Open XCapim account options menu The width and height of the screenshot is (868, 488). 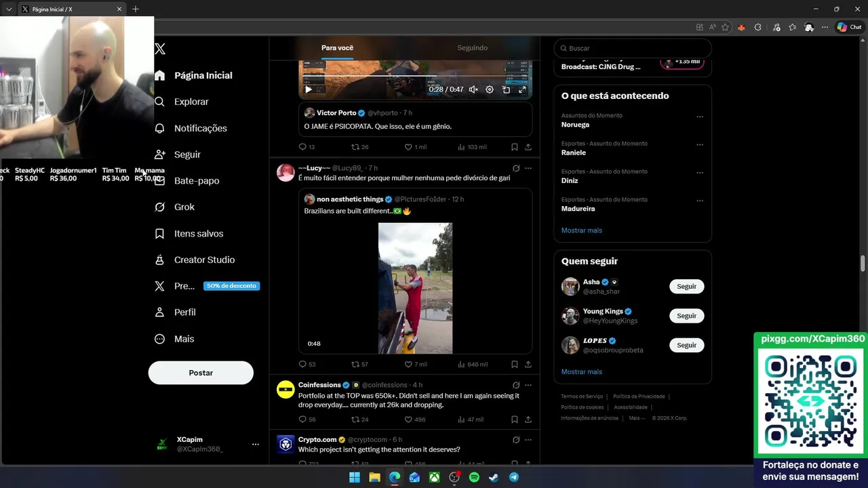(255, 444)
